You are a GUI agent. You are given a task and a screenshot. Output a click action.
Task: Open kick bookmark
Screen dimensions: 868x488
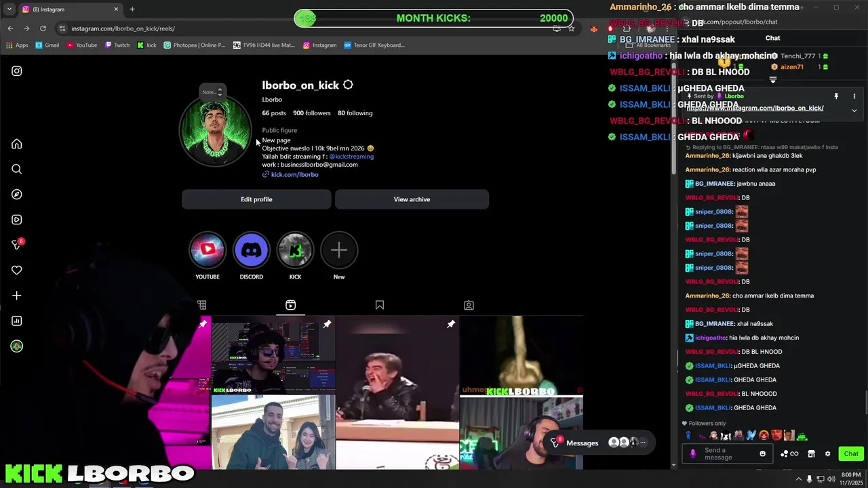point(146,45)
